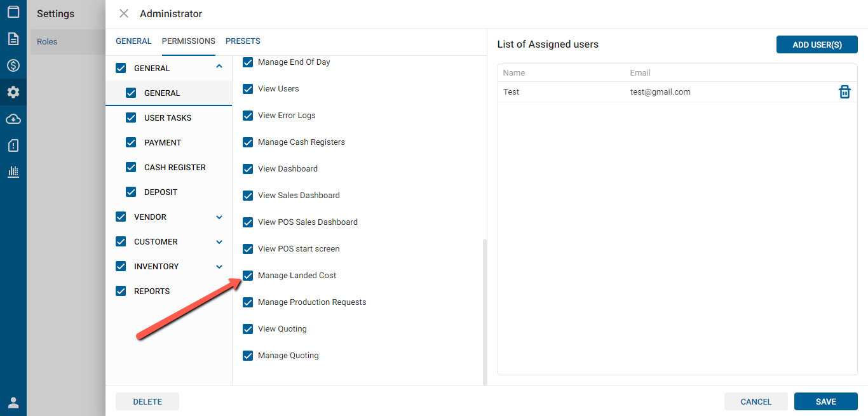The image size is (868, 416).
Task: Click the ADD USER(S) button
Action: point(817,44)
